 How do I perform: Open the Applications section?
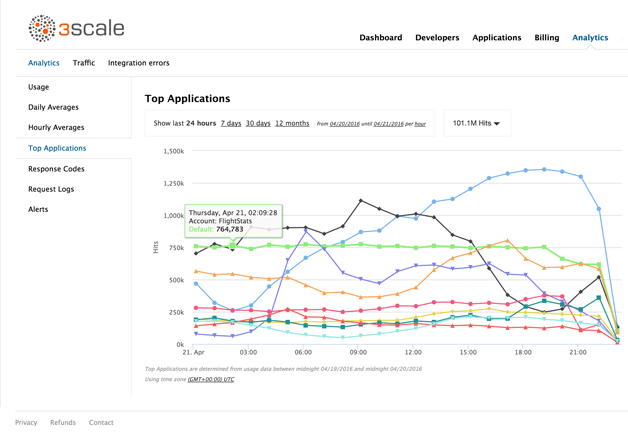[496, 38]
